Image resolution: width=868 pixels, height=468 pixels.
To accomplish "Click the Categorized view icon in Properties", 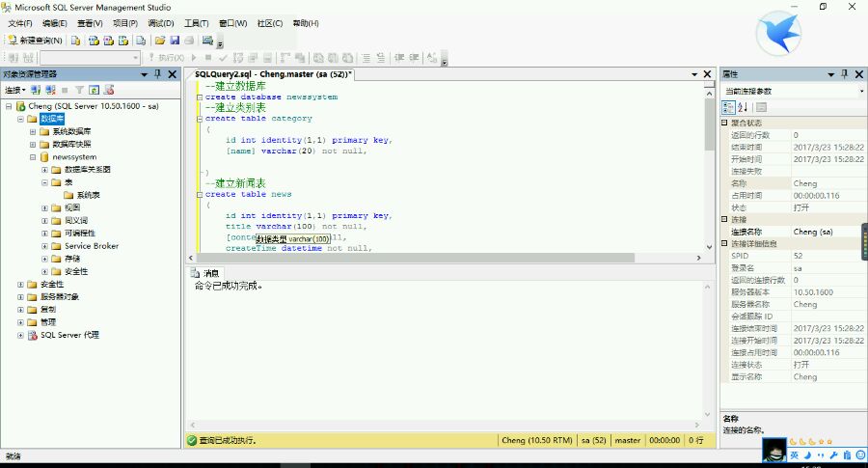I will pyautogui.click(x=728, y=107).
